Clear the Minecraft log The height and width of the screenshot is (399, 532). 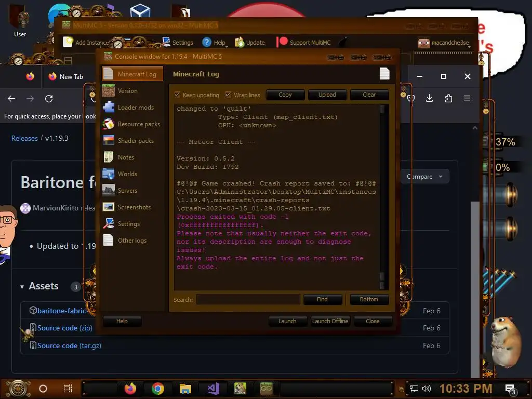coord(369,95)
